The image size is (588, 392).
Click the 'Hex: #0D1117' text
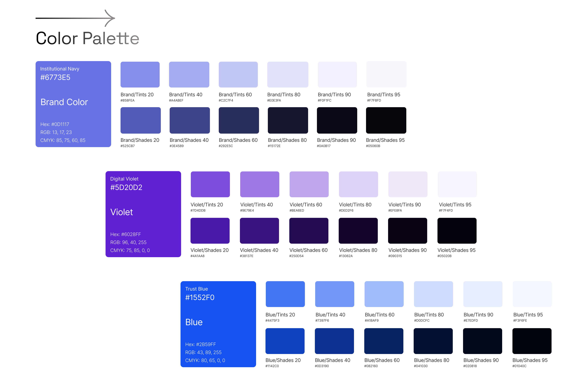click(x=55, y=124)
